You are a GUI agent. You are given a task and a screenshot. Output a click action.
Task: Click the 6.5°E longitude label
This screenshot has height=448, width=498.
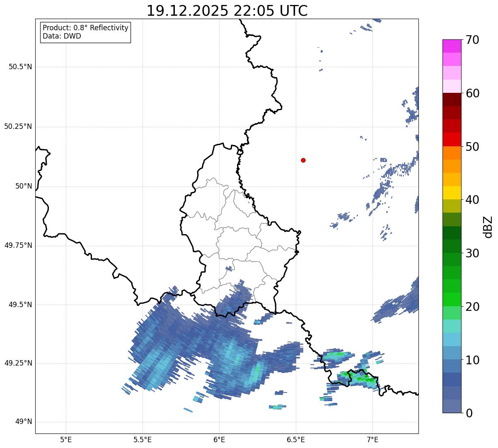click(x=296, y=439)
